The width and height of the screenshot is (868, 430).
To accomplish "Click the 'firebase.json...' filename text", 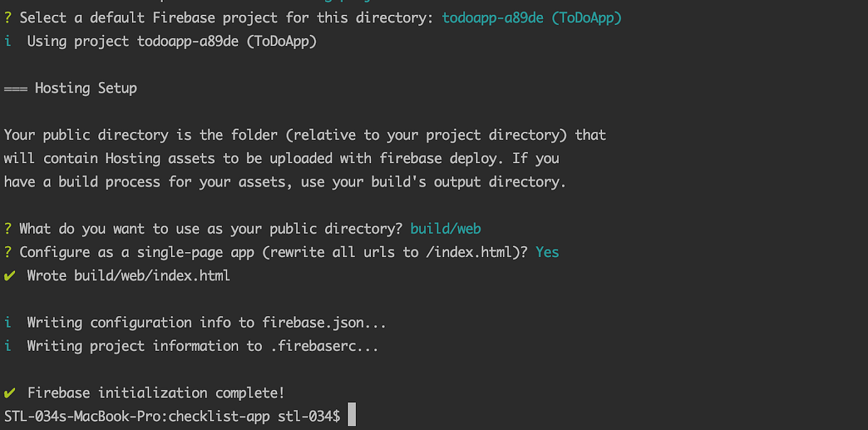I will tap(324, 322).
